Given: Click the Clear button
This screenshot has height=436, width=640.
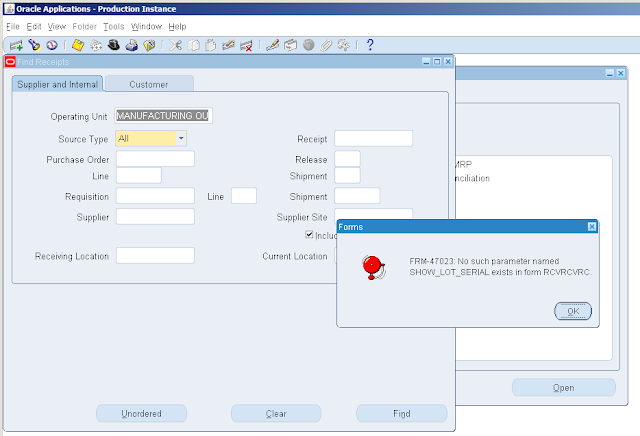Looking at the screenshot, I should tap(276, 414).
